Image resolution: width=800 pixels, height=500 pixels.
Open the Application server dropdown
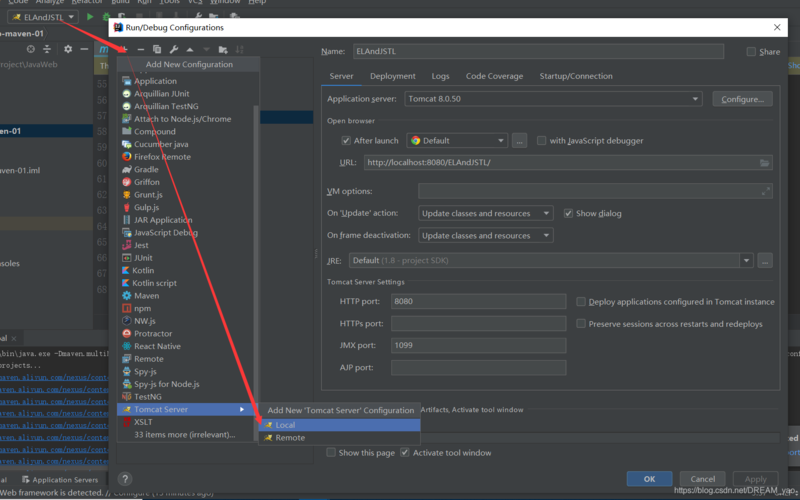tap(553, 98)
